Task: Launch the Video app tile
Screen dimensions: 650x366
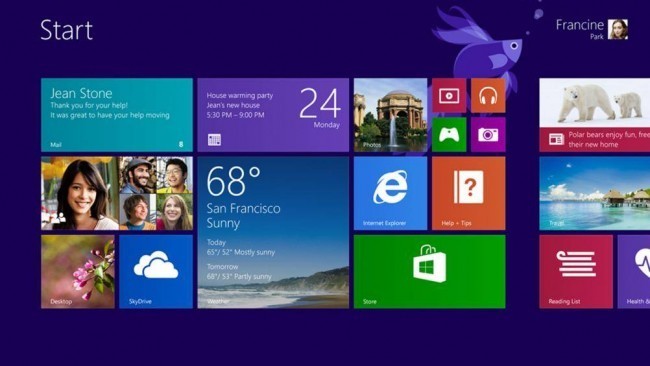Action: [449, 95]
